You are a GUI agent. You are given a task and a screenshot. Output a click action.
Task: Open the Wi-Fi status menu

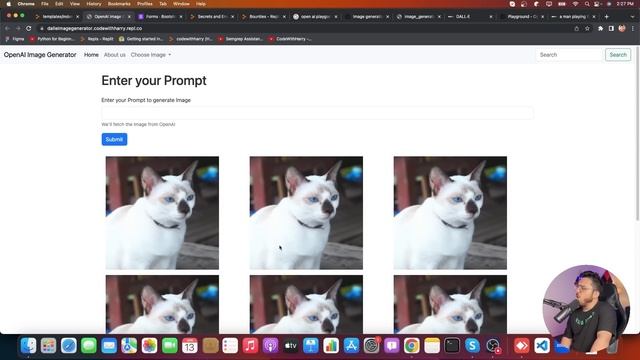click(x=575, y=4)
